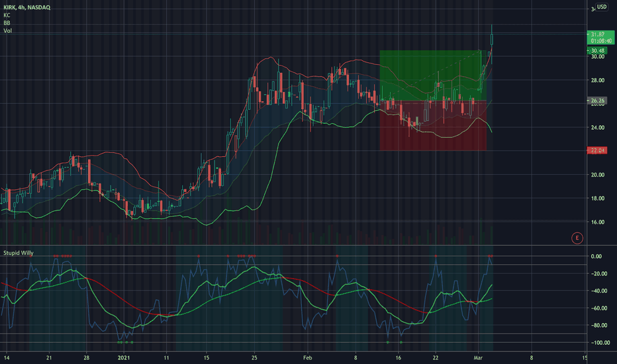Viewport: 617px width, 364px height.
Task: Click the Feb date label on time axis
Action: point(307,357)
